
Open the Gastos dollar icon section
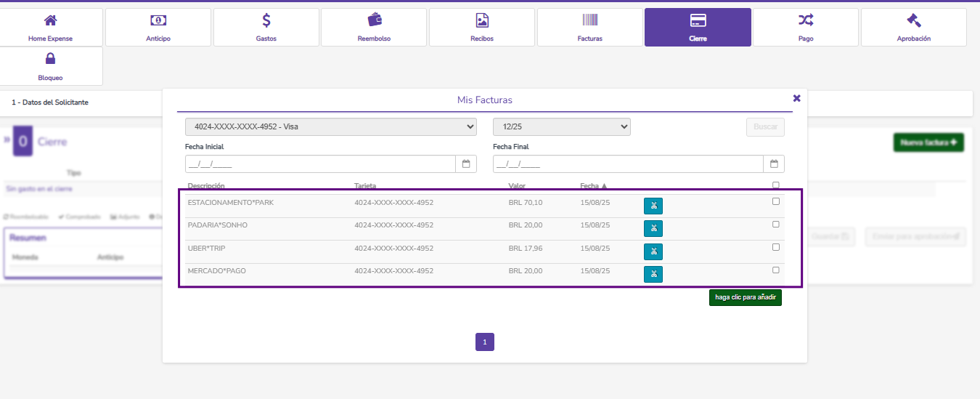(x=266, y=28)
